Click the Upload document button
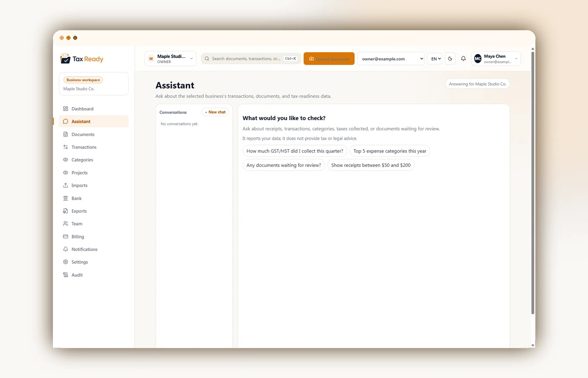This screenshot has height=378, width=588. point(329,59)
